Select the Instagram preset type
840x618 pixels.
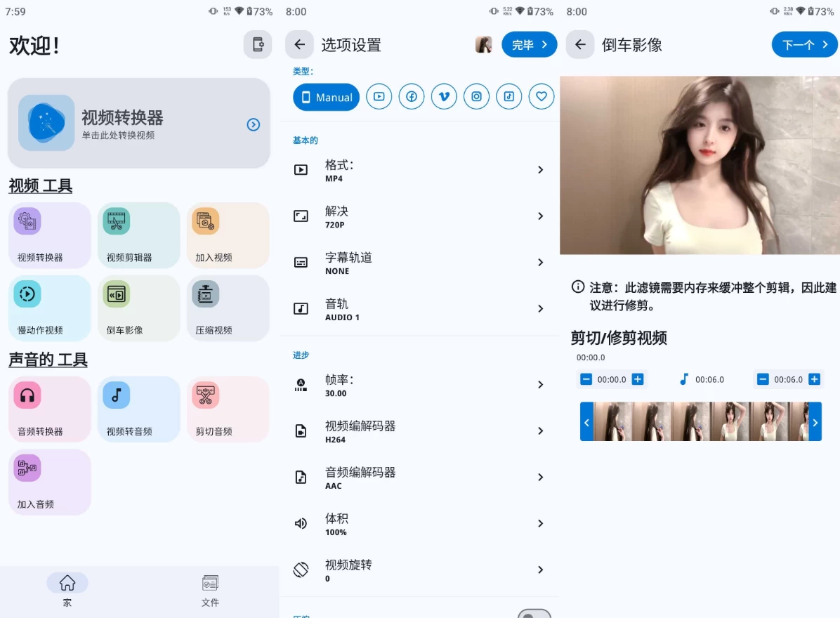pyautogui.click(x=476, y=97)
